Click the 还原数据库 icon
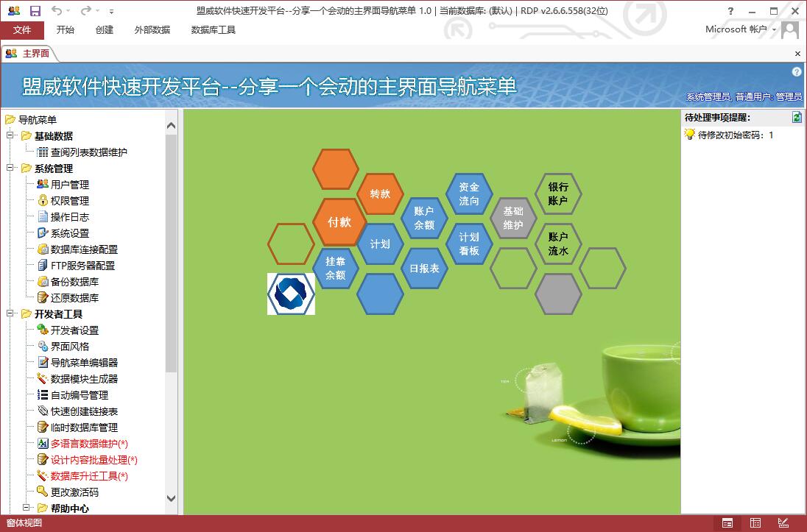Image resolution: width=807 pixels, height=532 pixels. (x=43, y=297)
